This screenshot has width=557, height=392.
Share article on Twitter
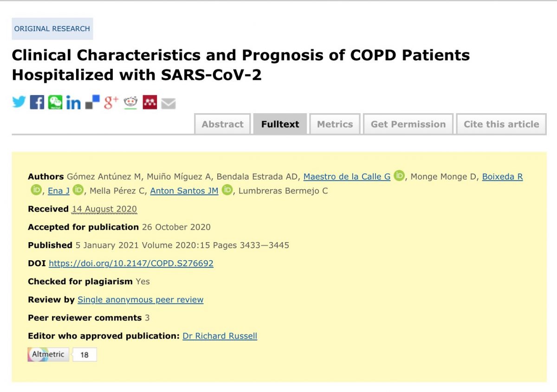(19, 102)
